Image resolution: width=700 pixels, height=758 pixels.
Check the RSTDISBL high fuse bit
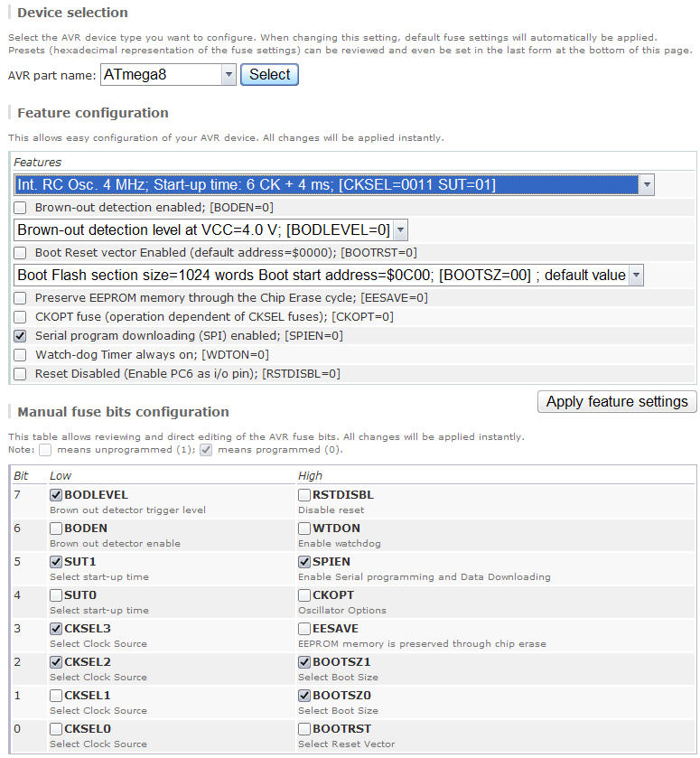(304, 495)
